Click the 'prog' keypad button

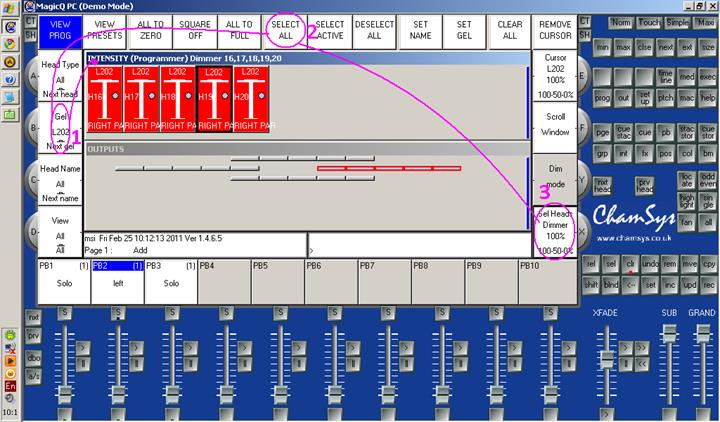point(602,98)
